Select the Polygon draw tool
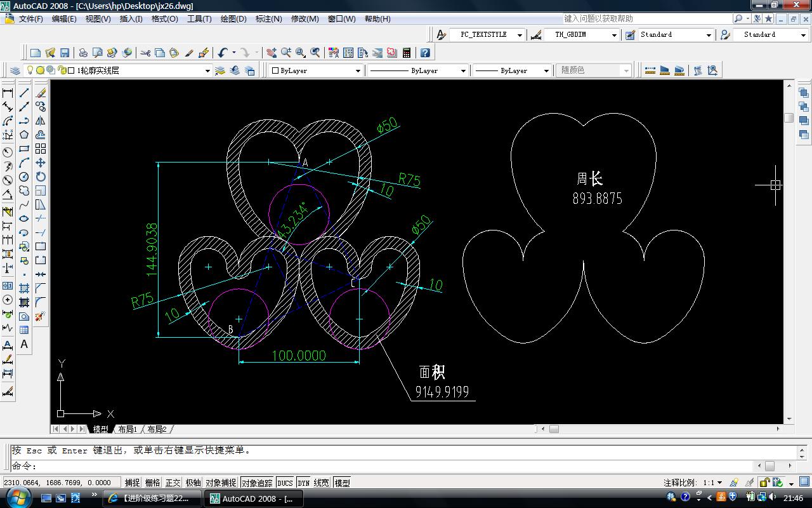 tap(24, 135)
